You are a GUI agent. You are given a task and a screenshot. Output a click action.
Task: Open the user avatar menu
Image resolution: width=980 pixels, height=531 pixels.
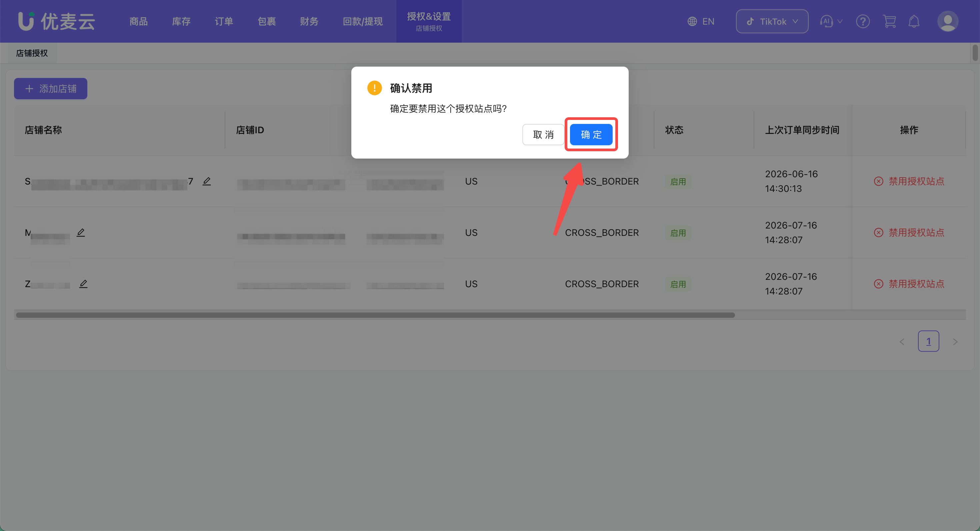pyautogui.click(x=948, y=21)
